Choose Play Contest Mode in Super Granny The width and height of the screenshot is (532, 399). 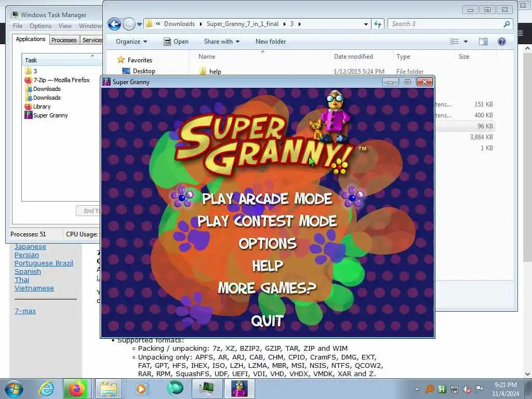coord(267,221)
